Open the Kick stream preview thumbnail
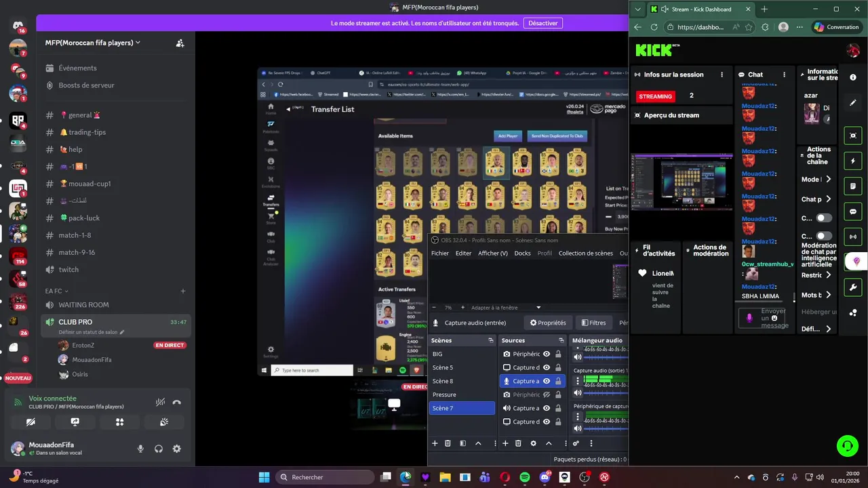868x488 pixels. (x=682, y=182)
